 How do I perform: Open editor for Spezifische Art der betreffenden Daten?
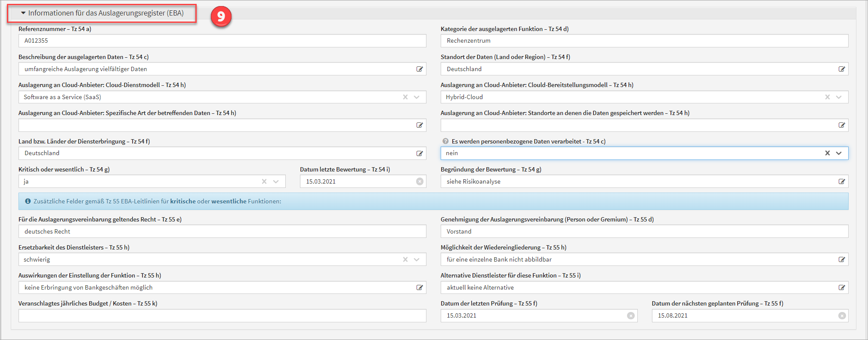[x=420, y=125]
